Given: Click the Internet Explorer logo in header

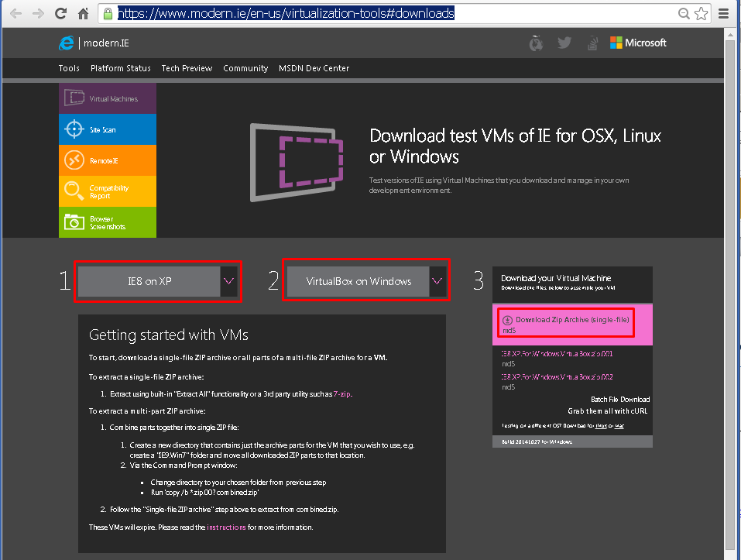Looking at the screenshot, I should coord(67,43).
